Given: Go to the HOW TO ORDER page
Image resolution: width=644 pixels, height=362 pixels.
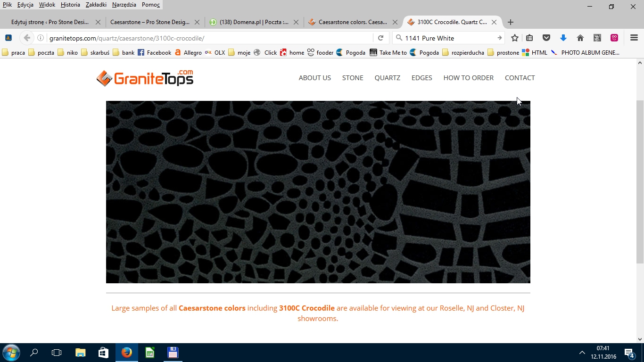Looking at the screenshot, I should [x=468, y=78].
